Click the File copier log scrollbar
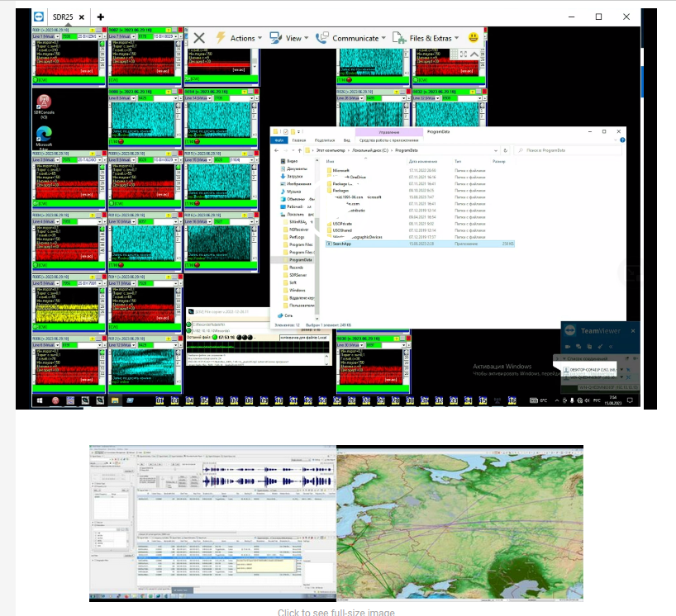This screenshot has width=676, height=616. point(326,359)
